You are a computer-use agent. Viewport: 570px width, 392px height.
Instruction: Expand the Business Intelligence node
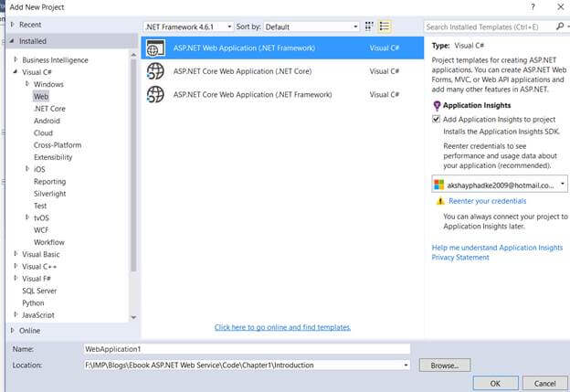pos(16,59)
